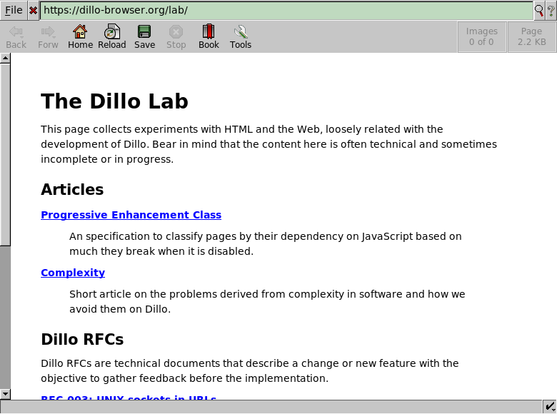Image resolution: width=557 pixels, height=414 pixels.
Task: Click the 'Dillo RFCs' heading
Action: [x=82, y=339]
